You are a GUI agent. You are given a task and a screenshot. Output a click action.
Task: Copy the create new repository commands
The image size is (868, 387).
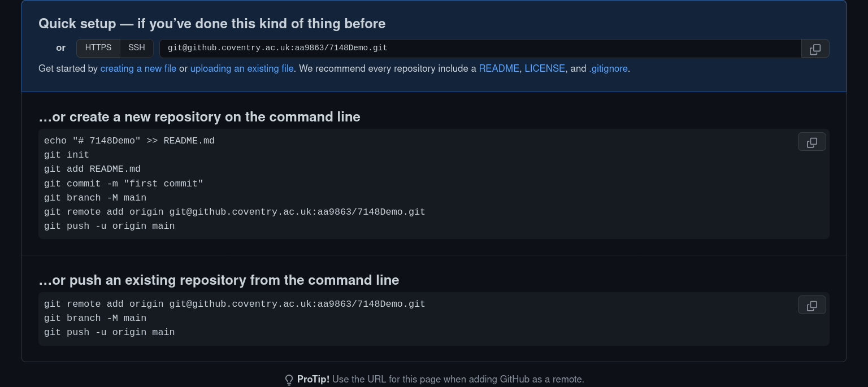(x=811, y=142)
